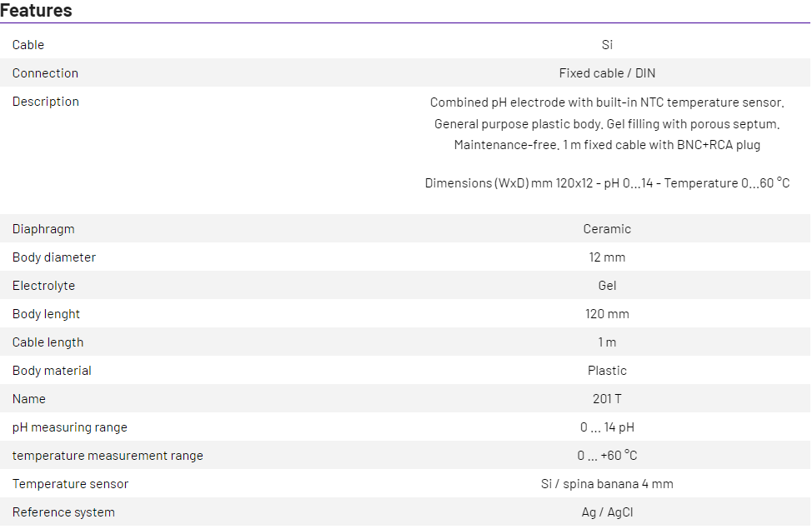Click the Dimensions (WxD) text line
This screenshot has height=529, width=812.
tap(607, 183)
